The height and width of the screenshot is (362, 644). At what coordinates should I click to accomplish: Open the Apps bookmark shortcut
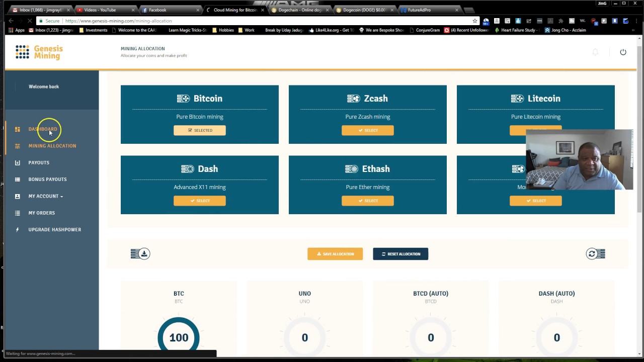pos(17,30)
